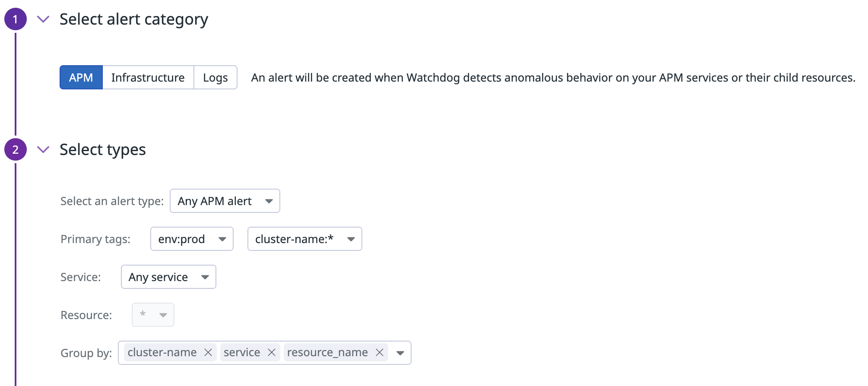Open the cluster-name:* primary tag dropdown
The height and width of the screenshot is (386, 868).
pos(304,239)
